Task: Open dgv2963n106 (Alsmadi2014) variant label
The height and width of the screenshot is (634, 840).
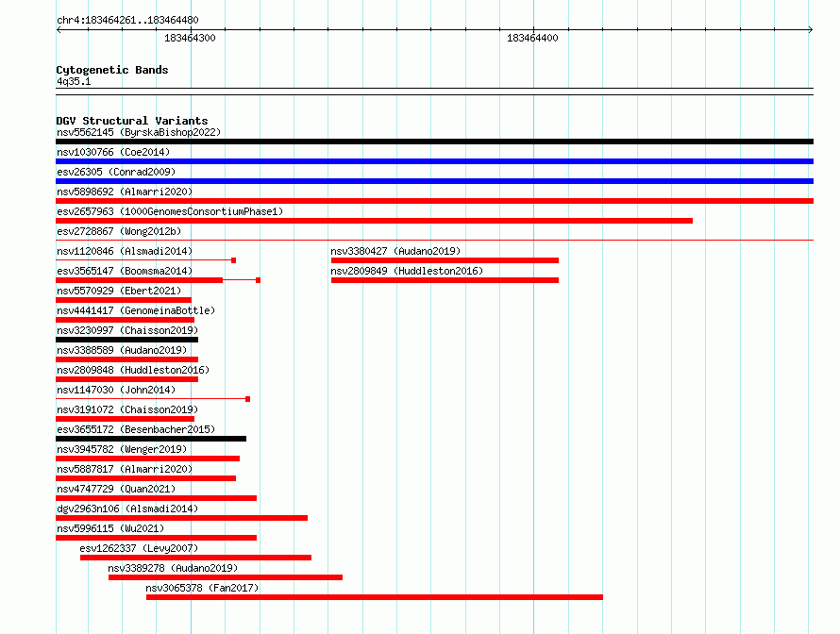Action: 127,509
